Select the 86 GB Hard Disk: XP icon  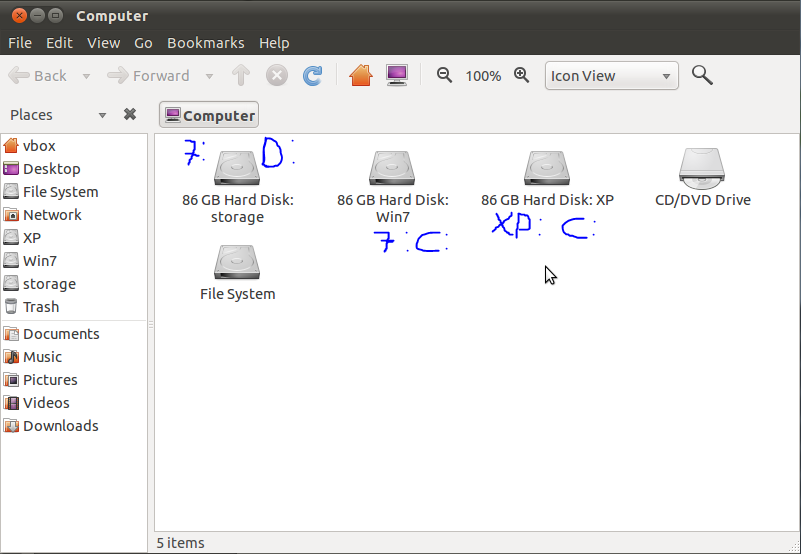(547, 168)
